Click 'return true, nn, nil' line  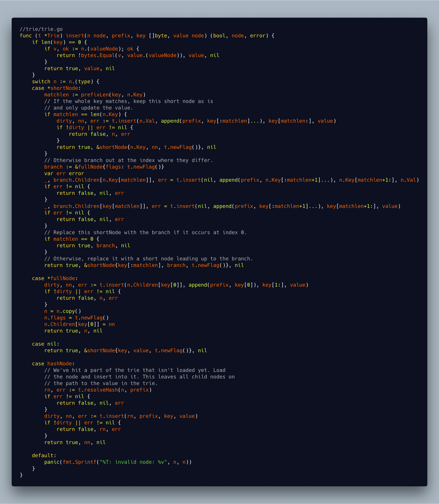pyautogui.click(x=75, y=443)
